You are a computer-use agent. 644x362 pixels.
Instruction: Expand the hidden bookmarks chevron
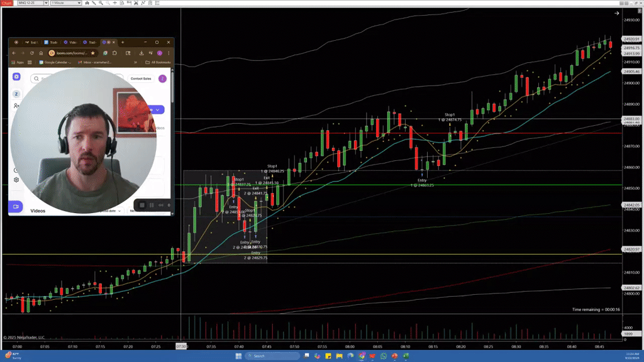[x=135, y=62]
